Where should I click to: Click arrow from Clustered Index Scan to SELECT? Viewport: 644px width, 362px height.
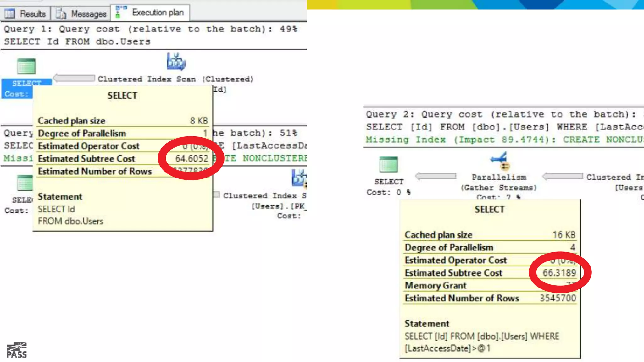tap(74, 78)
